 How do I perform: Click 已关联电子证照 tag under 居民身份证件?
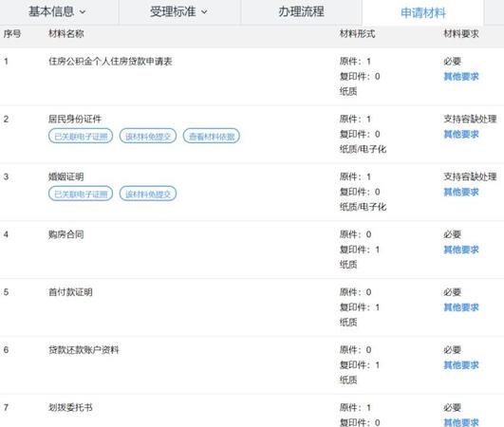81,137
